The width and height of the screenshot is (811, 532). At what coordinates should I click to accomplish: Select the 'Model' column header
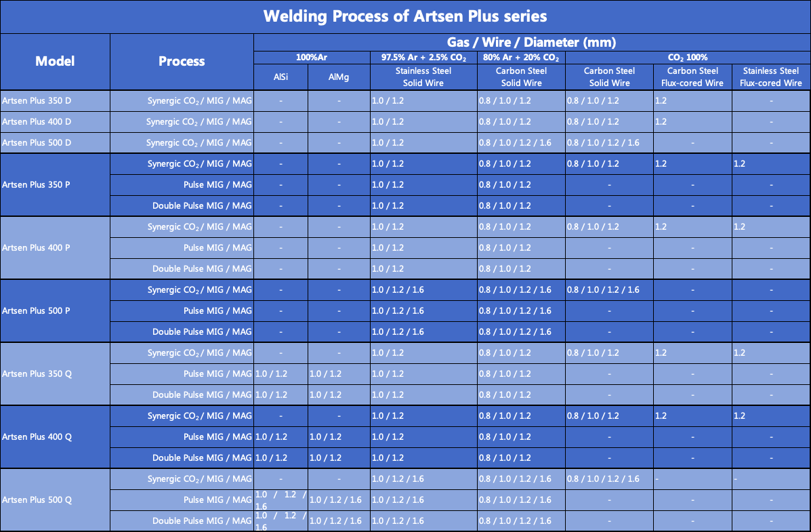coord(55,62)
